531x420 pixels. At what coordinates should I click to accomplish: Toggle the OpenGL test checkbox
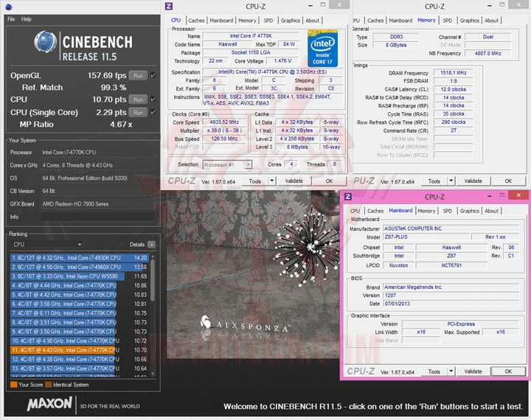tap(153, 75)
